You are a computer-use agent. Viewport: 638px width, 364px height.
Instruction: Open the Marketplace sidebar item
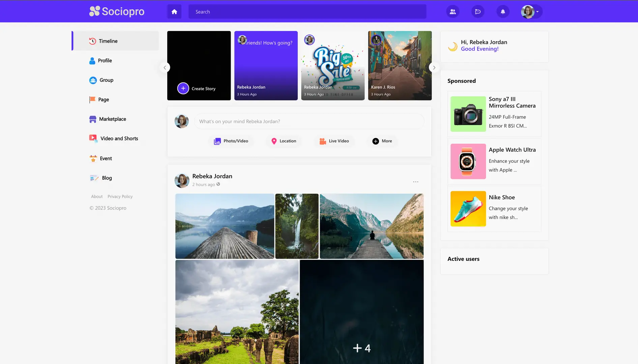[112, 119]
